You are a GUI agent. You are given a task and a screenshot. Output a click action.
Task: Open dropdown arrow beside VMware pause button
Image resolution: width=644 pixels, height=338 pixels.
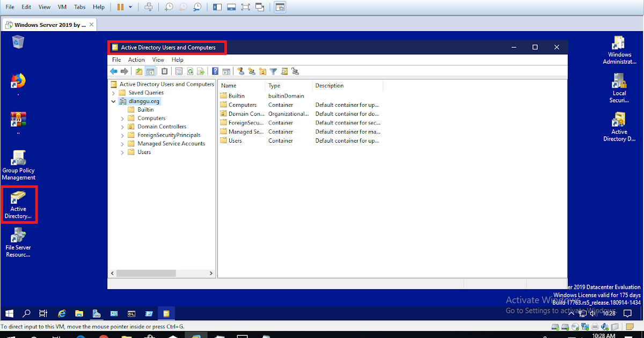[x=130, y=7]
